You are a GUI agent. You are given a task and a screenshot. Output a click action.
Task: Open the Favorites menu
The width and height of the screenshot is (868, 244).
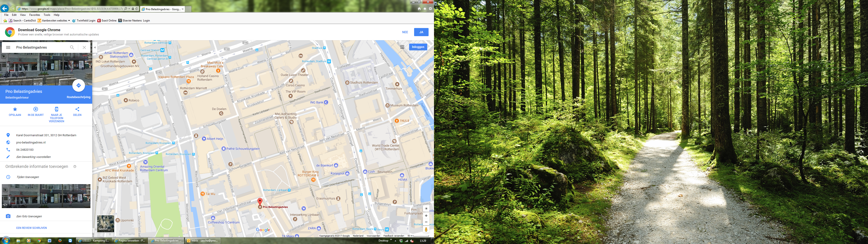coord(35,15)
